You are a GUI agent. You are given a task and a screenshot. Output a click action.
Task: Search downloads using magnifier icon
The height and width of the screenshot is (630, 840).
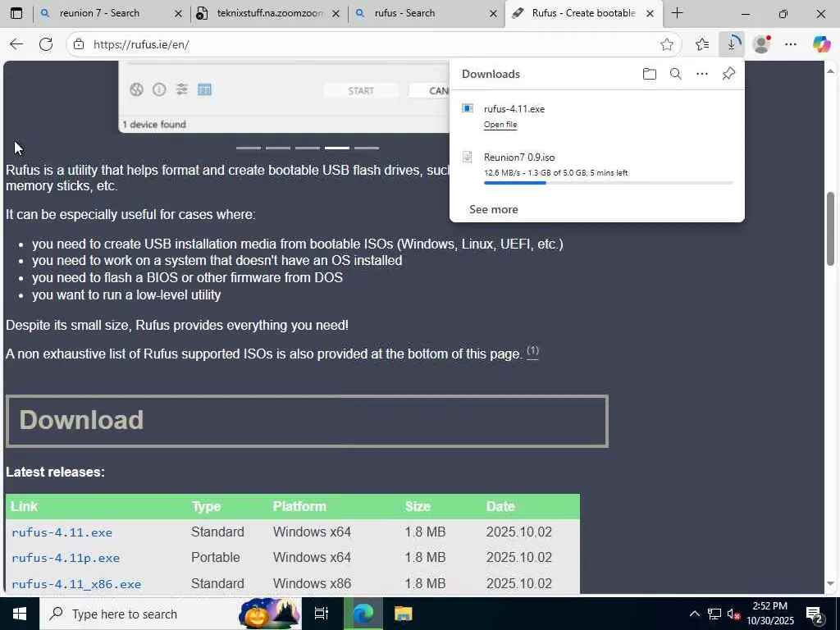(x=676, y=74)
